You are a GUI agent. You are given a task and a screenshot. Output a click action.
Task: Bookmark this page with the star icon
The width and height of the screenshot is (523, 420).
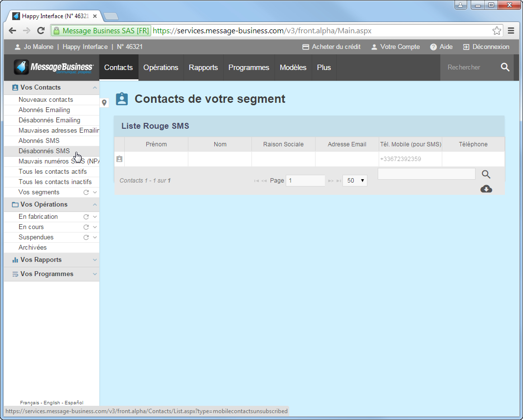497,31
